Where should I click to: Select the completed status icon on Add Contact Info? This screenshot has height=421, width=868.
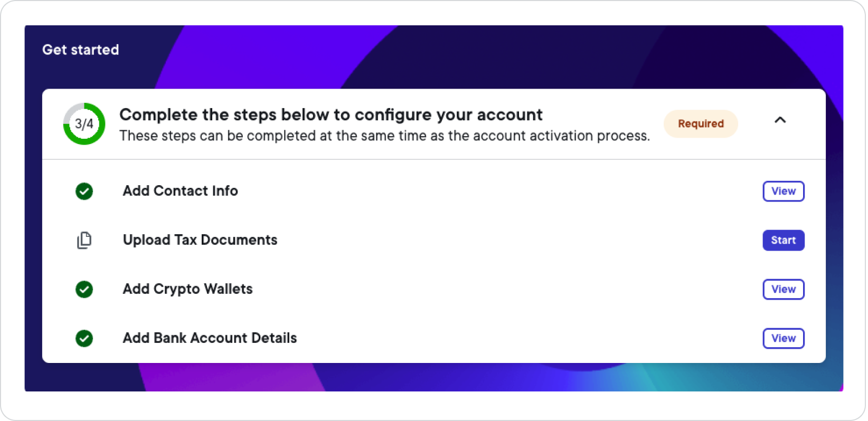pos(84,191)
